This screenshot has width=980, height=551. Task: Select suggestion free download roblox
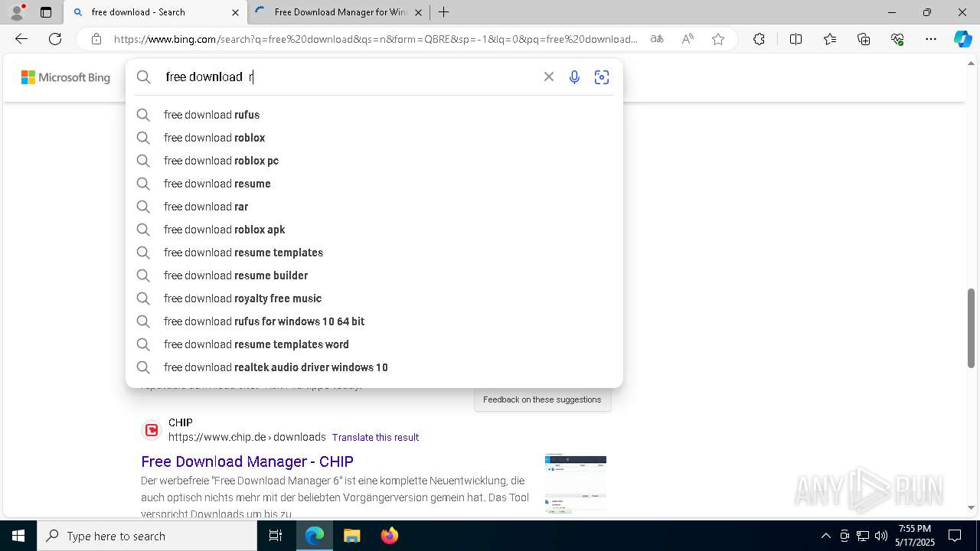(x=374, y=138)
